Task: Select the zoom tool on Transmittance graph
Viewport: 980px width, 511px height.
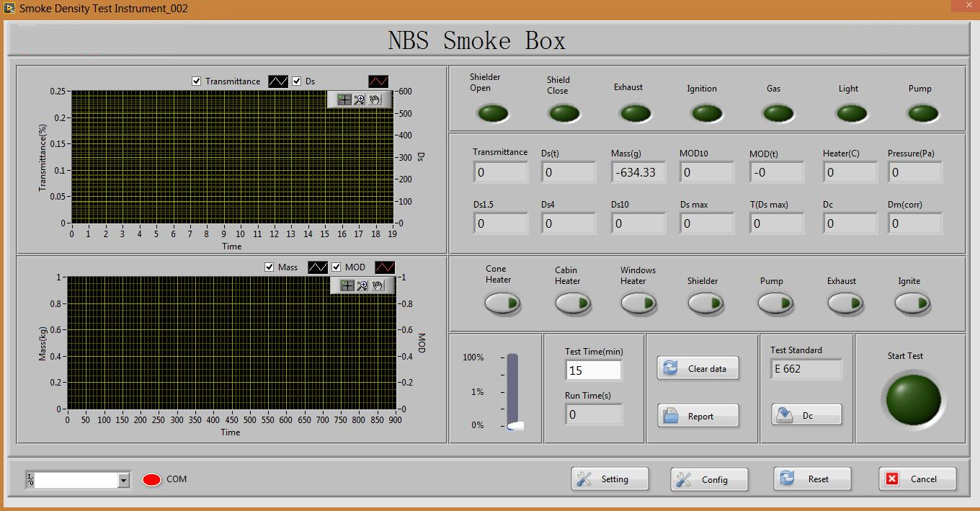Action: [x=360, y=99]
